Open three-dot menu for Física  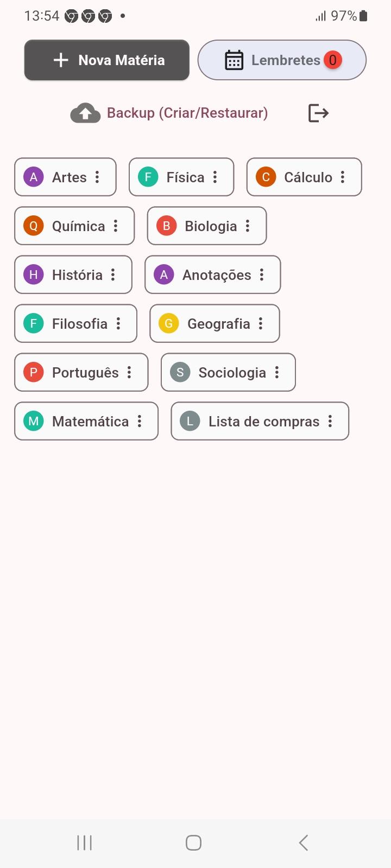pyautogui.click(x=215, y=177)
